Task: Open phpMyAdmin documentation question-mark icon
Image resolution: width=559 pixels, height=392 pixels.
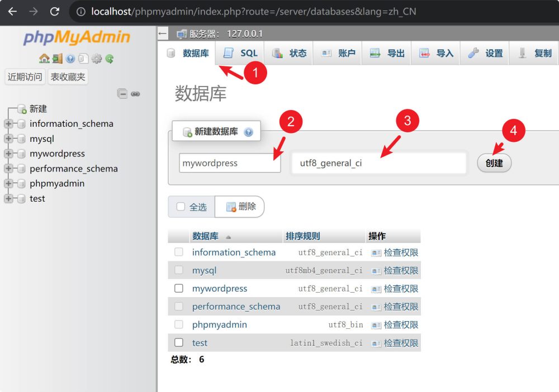Action: 70,59
